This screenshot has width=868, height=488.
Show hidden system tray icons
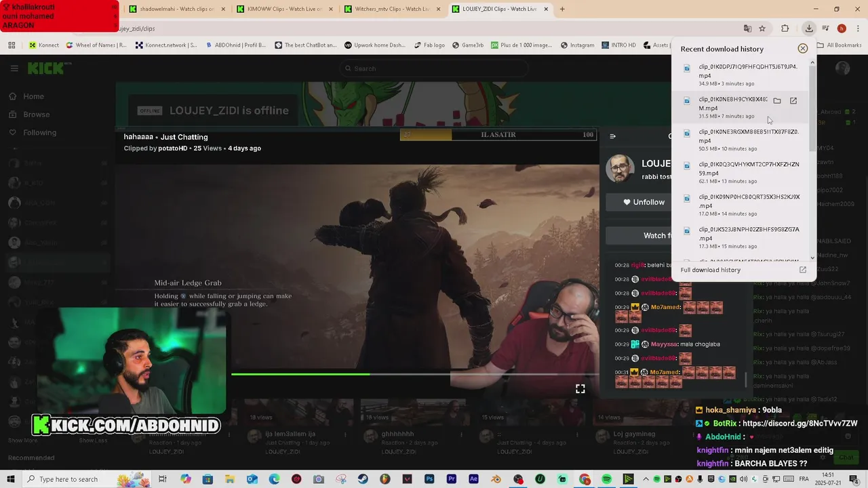pos(646,479)
